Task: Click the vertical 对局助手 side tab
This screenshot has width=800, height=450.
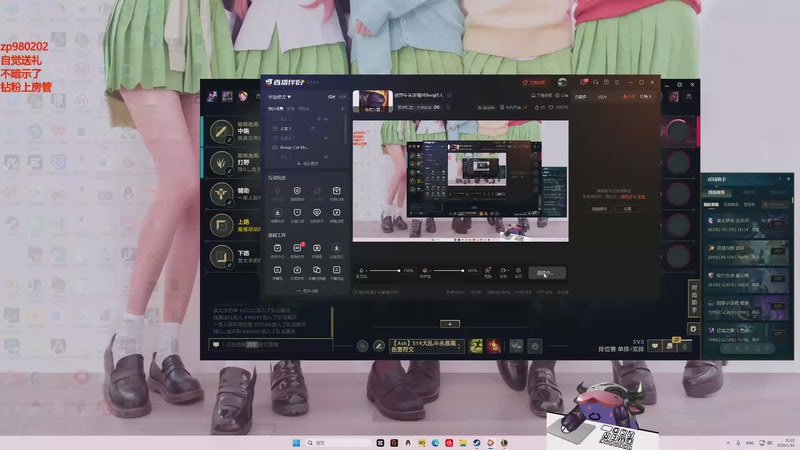Action: pos(693,297)
